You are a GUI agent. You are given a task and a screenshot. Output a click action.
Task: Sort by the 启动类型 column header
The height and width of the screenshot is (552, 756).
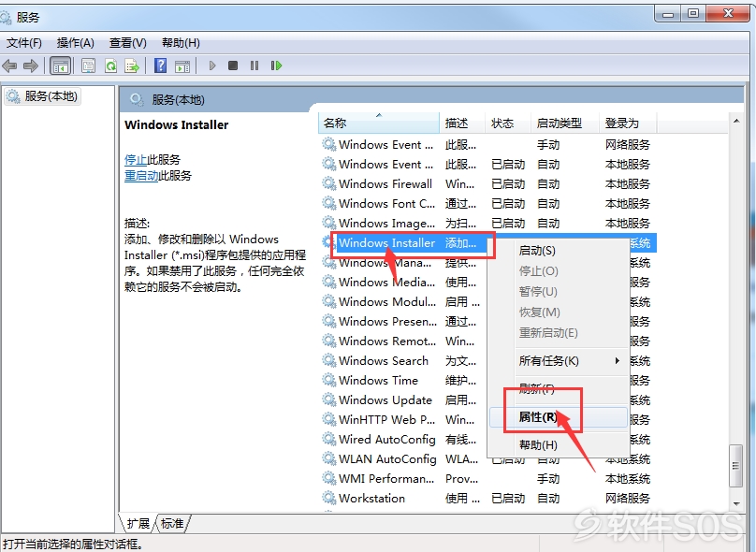pyautogui.click(x=564, y=123)
